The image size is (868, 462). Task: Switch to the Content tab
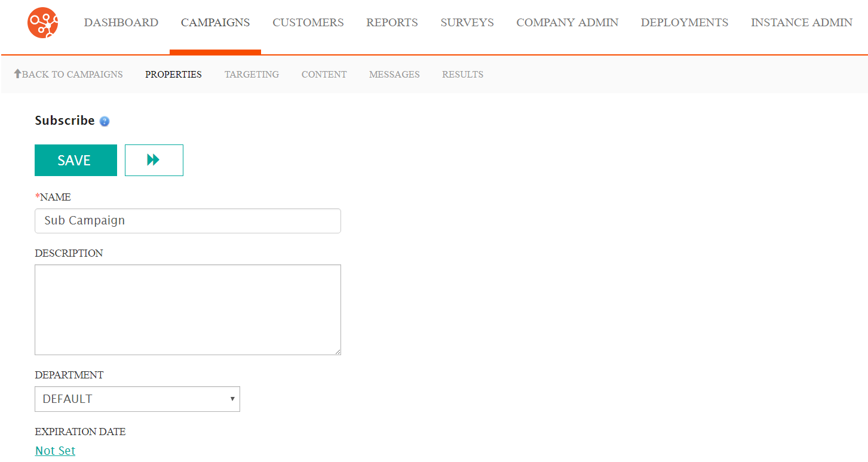324,75
